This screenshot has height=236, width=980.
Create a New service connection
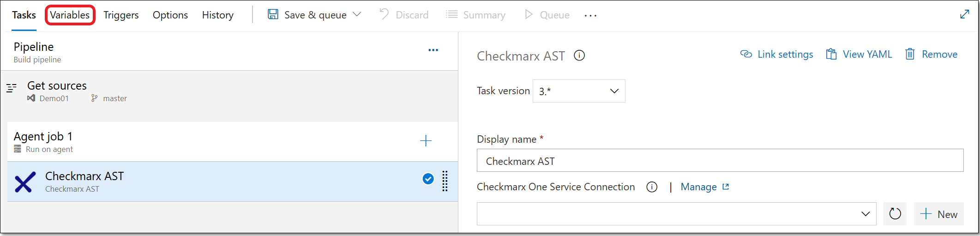939,214
